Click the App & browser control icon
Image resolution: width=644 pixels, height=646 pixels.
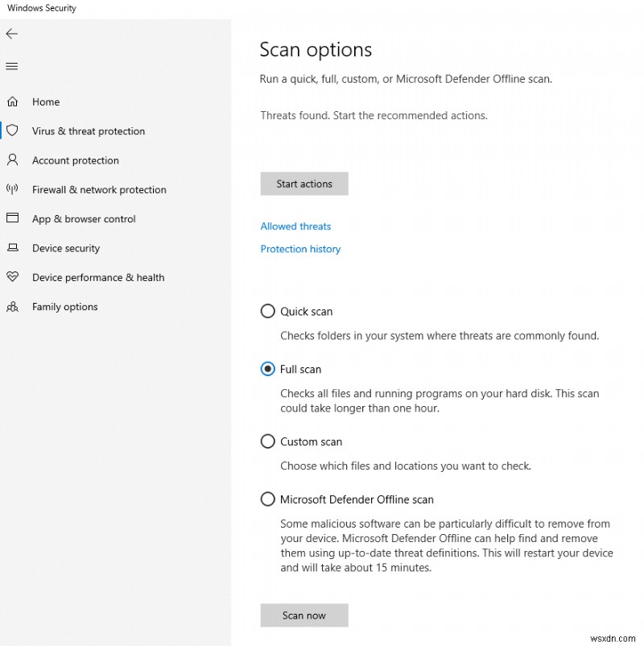click(12, 218)
